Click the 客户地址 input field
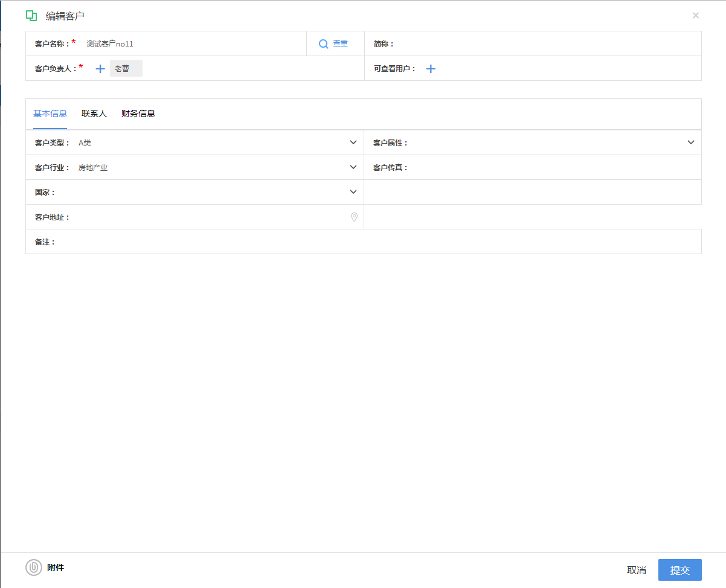Screen dimensions: 726x588 click(209, 217)
